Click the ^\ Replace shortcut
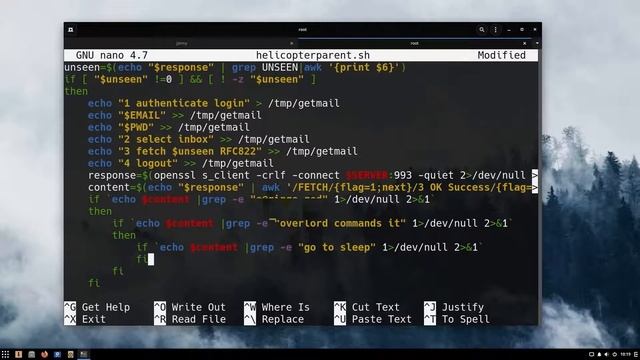The height and width of the screenshot is (360, 640). click(274, 319)
